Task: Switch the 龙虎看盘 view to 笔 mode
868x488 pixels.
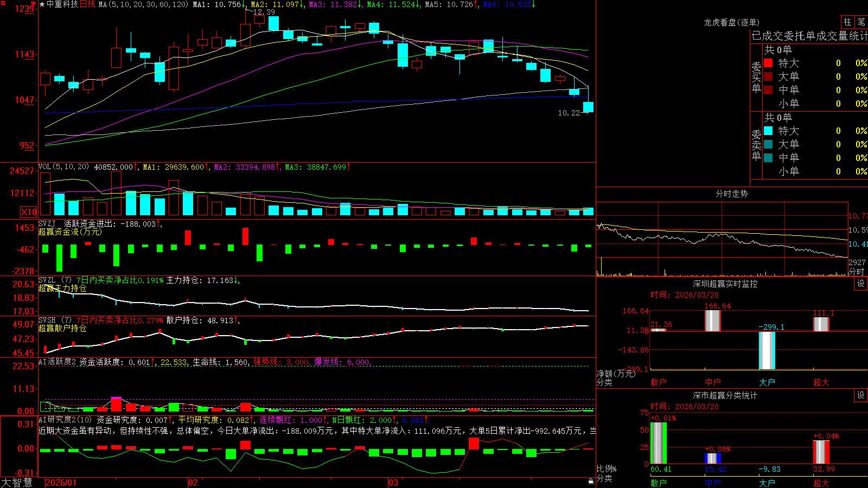Action: pos(861,22)
